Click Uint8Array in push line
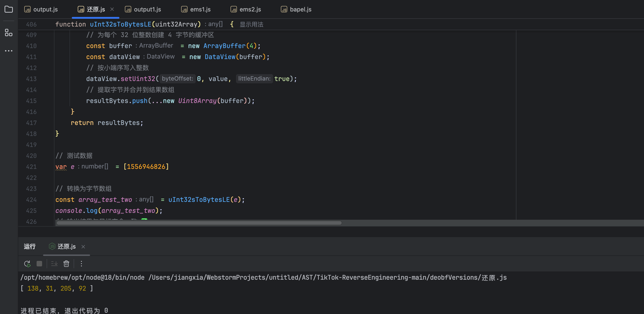644x314 pixels. [197, 101]
